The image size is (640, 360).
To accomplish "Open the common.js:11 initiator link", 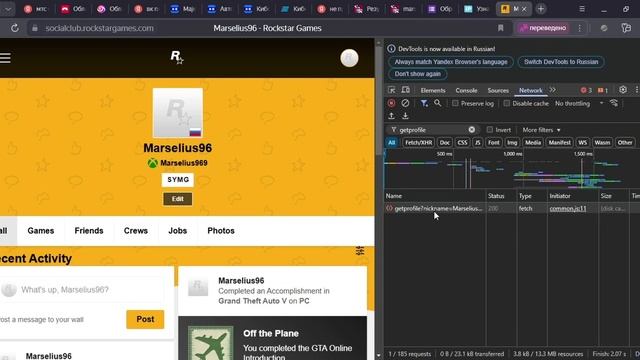I will coord(568,208).
